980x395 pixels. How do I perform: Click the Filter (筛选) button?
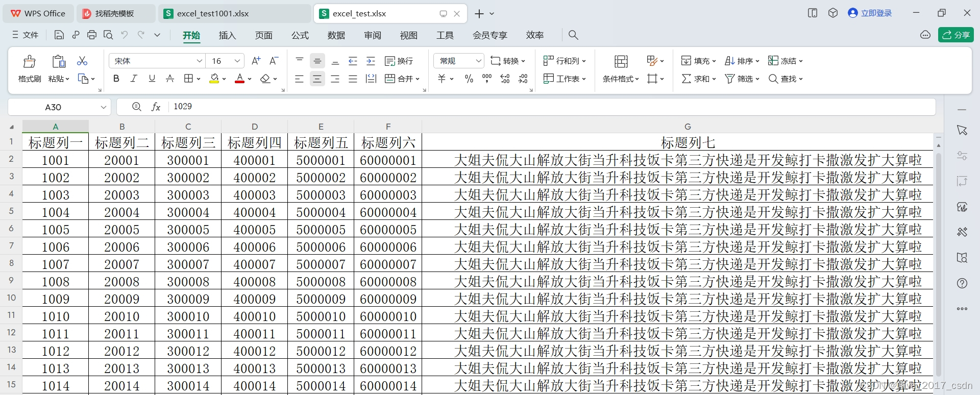click(x=742, y=79)
